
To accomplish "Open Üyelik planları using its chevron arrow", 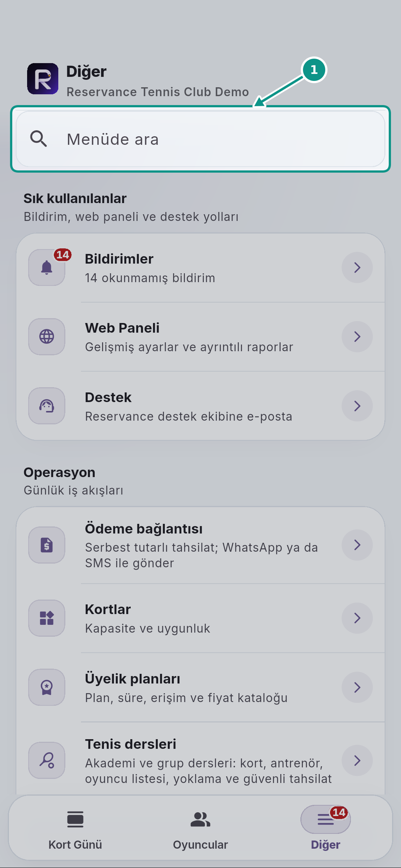I will (357, 687).
